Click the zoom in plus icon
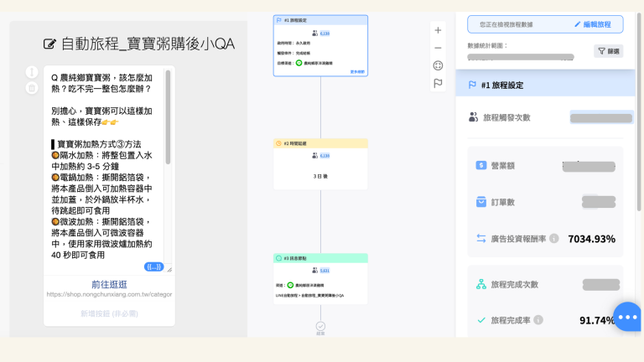Screen dimensions: 644x362 [438, 30]
